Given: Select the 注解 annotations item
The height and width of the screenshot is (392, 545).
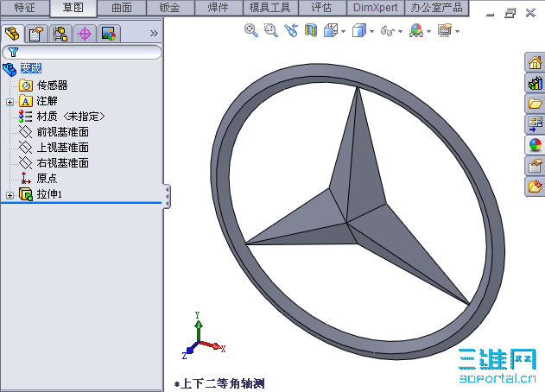Looking at the screenshot, I should click(47, 101).
